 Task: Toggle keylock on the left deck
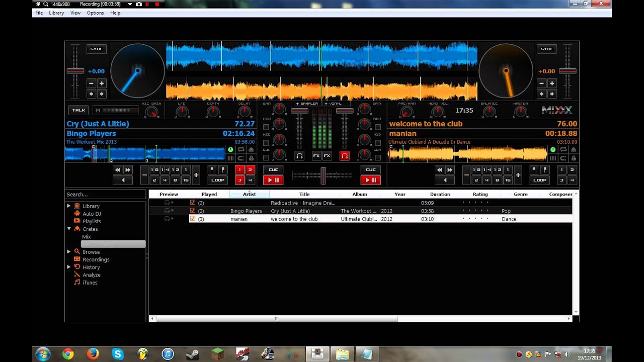pyautogui.click(x=251, y=158)
